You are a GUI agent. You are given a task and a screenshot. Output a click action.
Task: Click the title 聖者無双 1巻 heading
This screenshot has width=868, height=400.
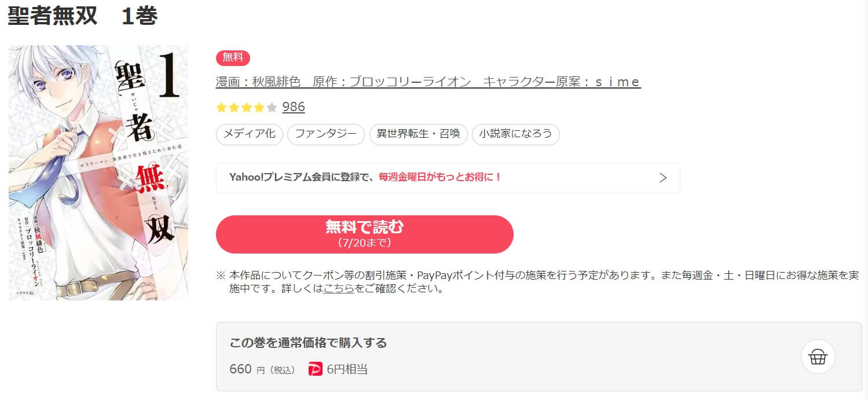pyautogui.click(x=82, y=16)
